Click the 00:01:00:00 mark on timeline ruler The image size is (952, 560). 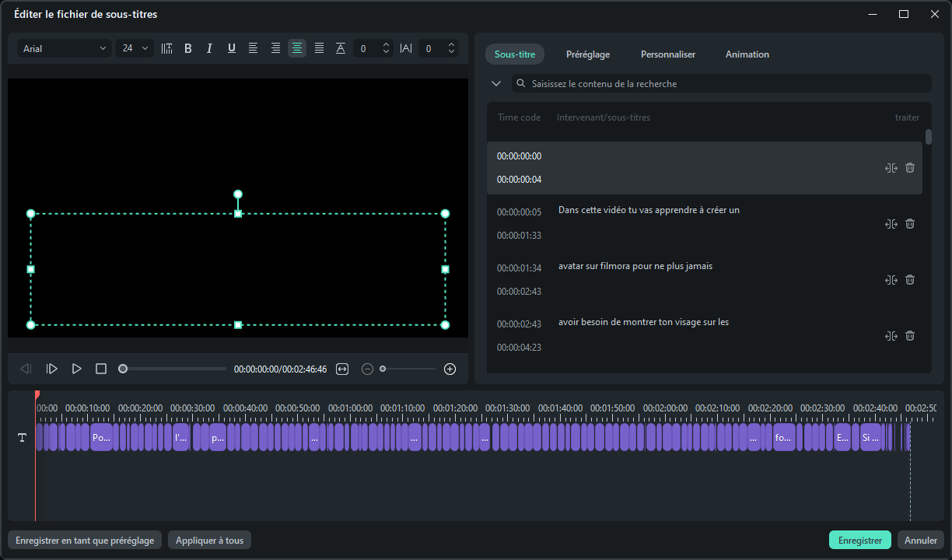click(350, 408)
